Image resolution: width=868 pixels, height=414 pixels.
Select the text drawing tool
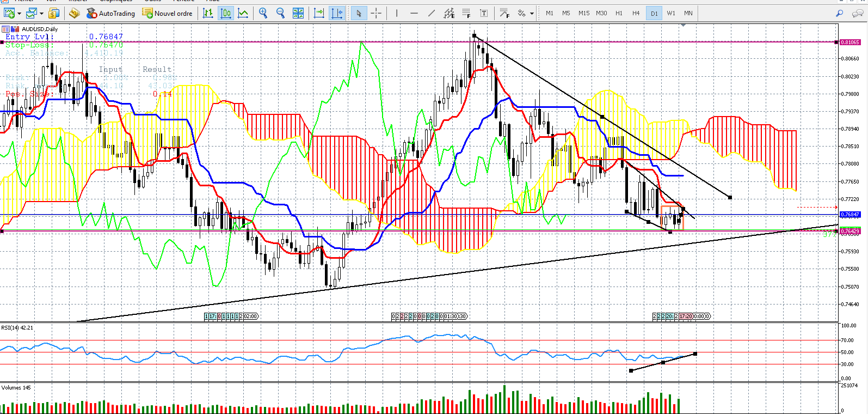(x=484, y=13)
